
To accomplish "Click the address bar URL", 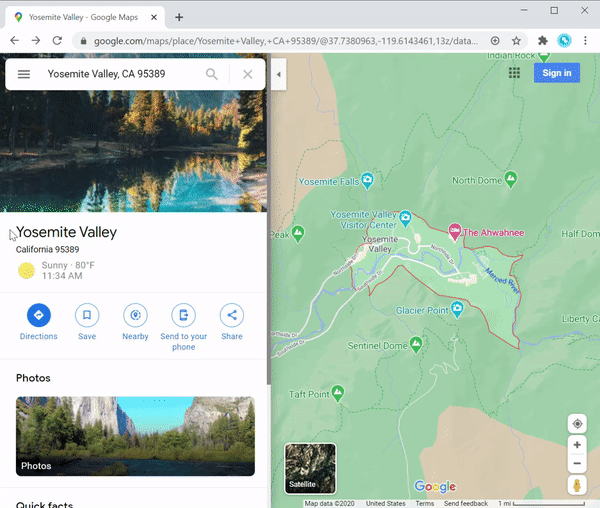I will (x=286, y=41).
